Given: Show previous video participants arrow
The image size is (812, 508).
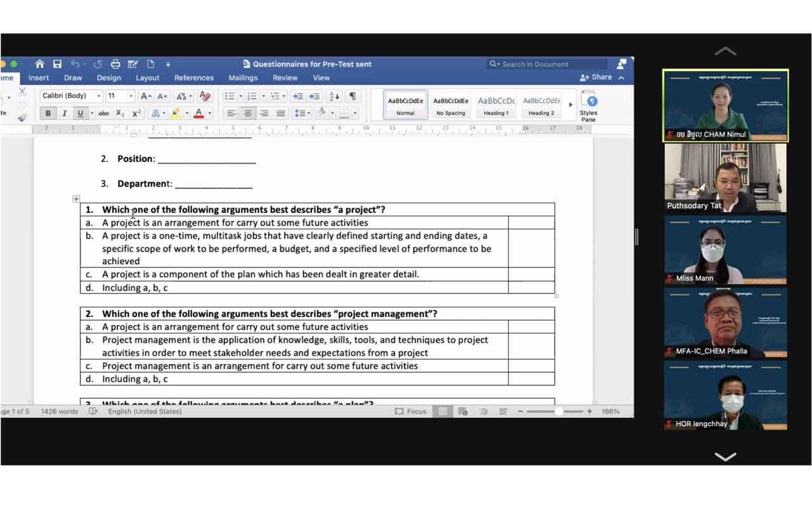Looking at the screenshot, I should coord(725,51).
